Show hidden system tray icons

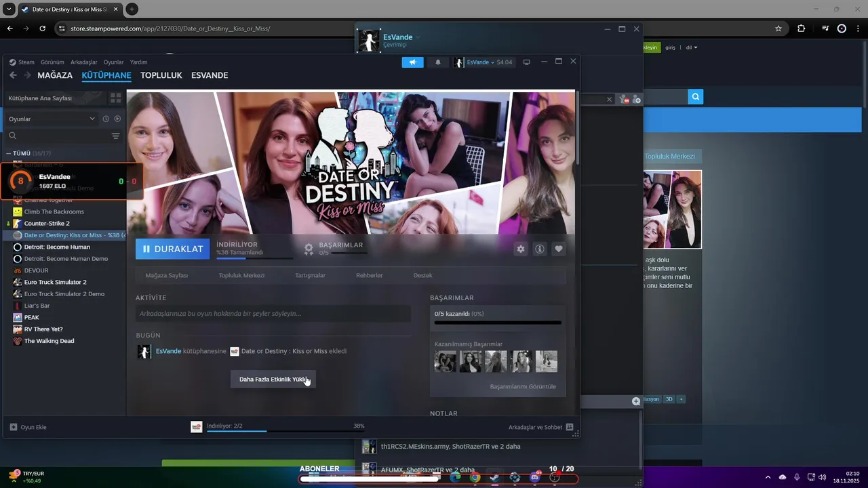768,477
